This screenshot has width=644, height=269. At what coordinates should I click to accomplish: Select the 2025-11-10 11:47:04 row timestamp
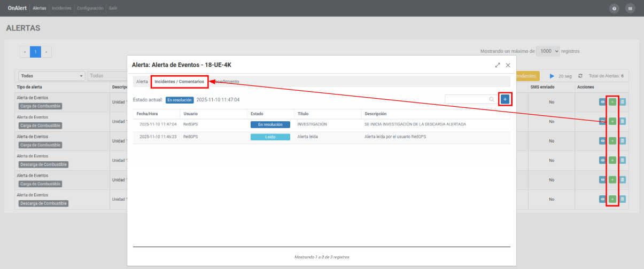158,124
